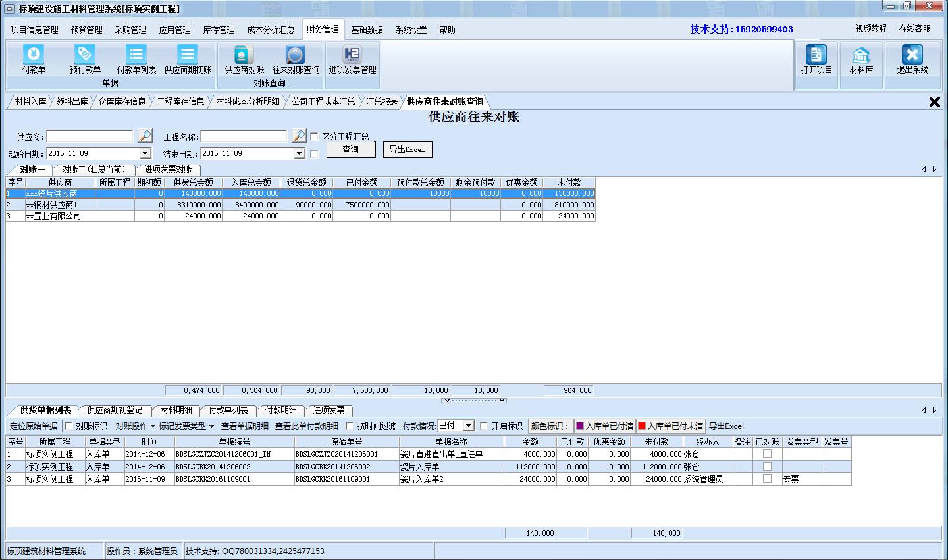Click the 导出Excel export button

pyautogui.click(x=408, y=149)
